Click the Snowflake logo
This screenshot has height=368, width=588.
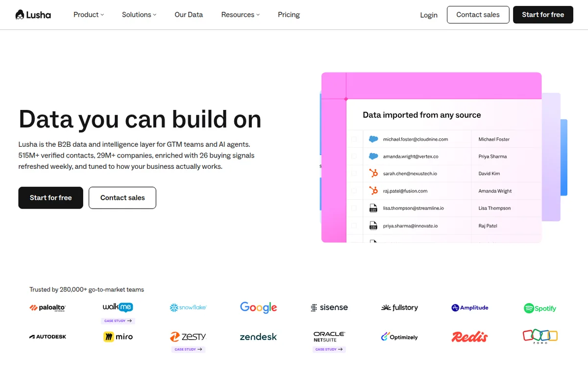[188, 308]
